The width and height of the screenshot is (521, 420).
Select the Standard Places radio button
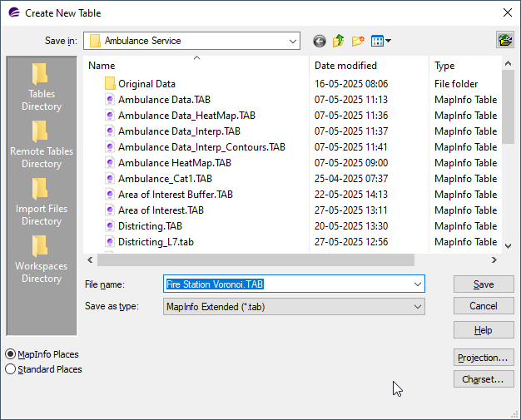tap(11, 369)
